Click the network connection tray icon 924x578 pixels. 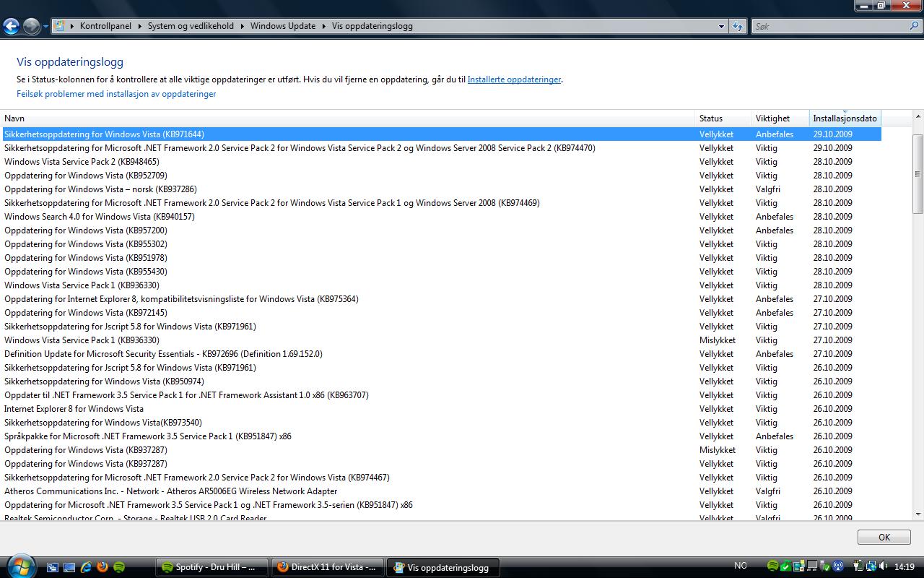(871, 566)
